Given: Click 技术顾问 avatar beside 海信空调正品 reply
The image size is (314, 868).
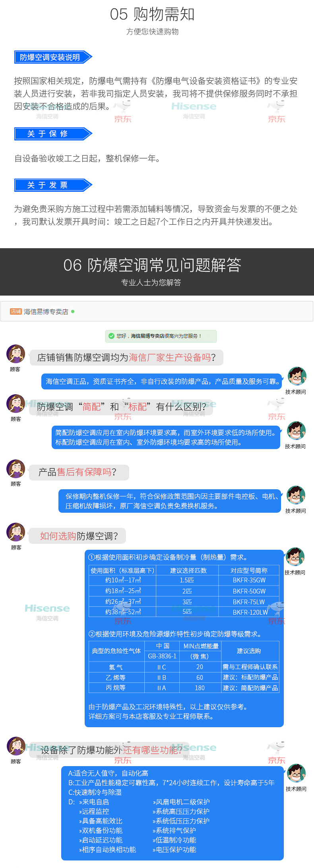Looking at the screenshot, I should pyautogui.click(x=297, y=376).
